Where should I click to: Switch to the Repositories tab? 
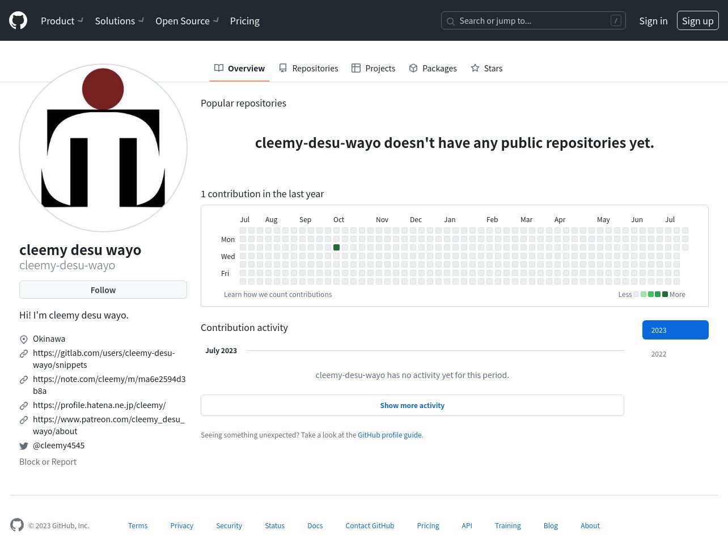pyautogui.click(x=308, y=68)
